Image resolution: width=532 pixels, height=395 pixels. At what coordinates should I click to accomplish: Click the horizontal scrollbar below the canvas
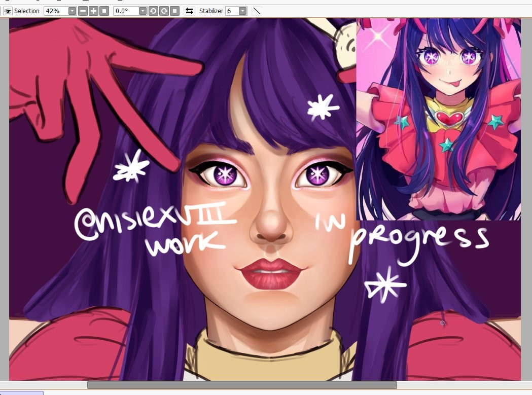point(242,385)
